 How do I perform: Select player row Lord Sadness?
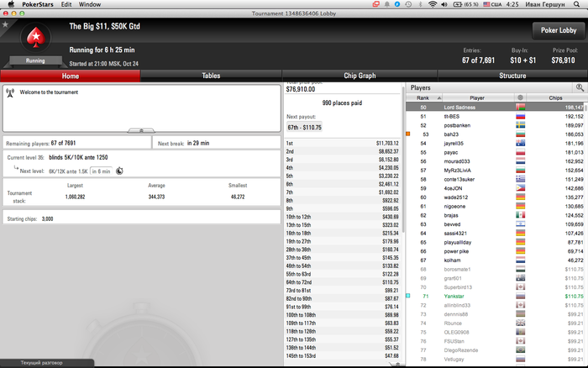pyautogui.click(x=495, y=108)
